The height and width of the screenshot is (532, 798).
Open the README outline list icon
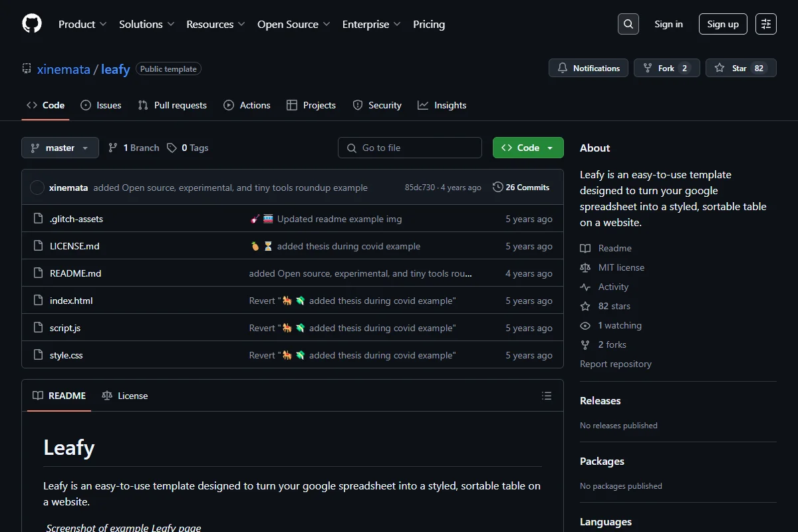tap(547, 396)
